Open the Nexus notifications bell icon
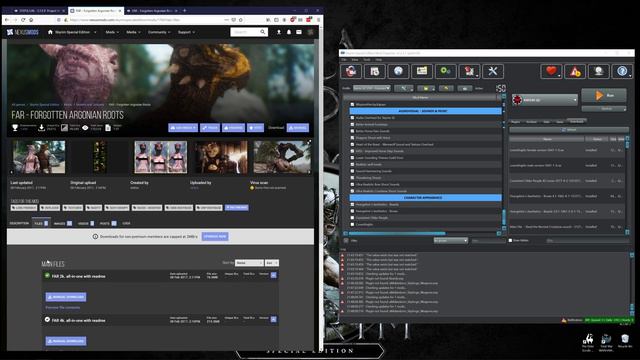Image resolution: width=640 pixels, height=360 pixels. [289, 32]
